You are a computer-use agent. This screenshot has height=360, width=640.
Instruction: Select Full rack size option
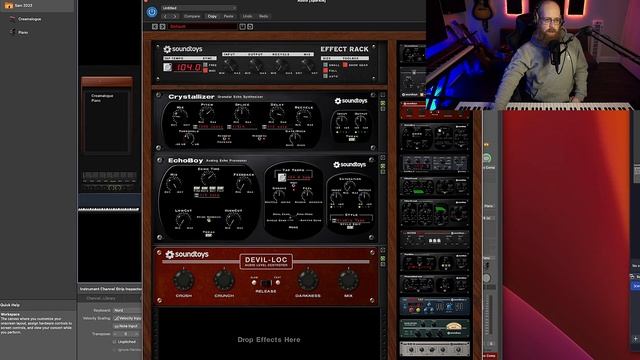325,71
